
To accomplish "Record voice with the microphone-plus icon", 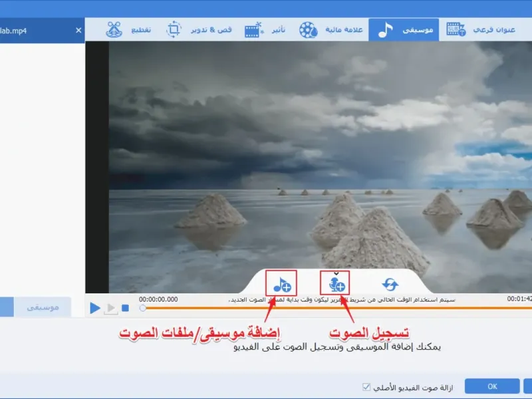I will 336,284.
